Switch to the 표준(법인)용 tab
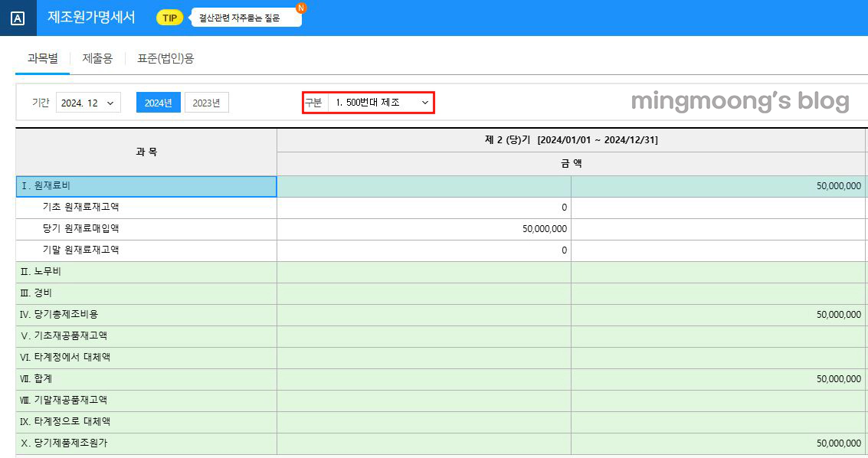Image resolution: width=868 pixels, height=458 pixels. (165, 58)
